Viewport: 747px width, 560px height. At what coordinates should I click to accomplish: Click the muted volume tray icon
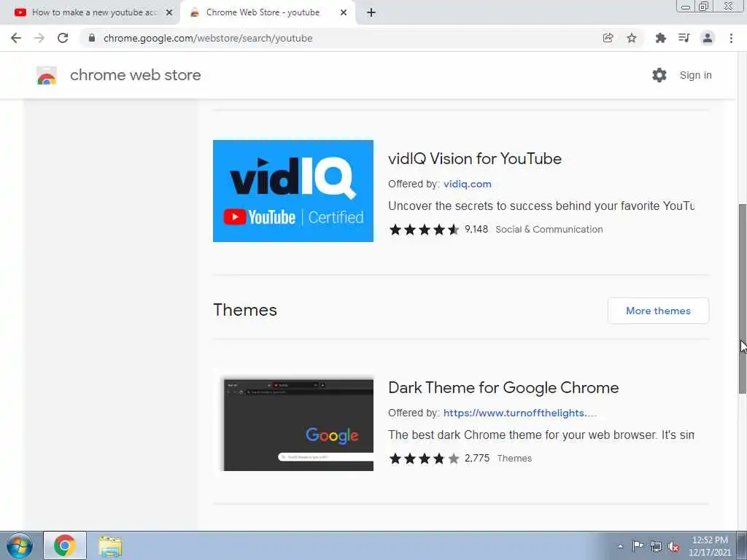(x=673, y=546)
